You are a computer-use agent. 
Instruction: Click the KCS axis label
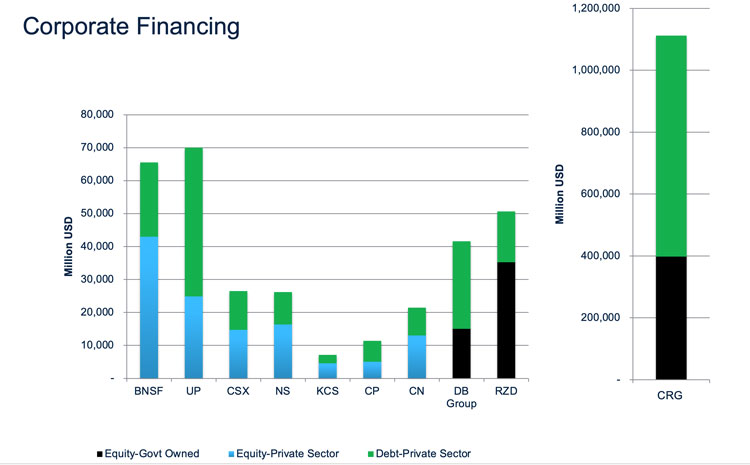click(x=327, y=391)
